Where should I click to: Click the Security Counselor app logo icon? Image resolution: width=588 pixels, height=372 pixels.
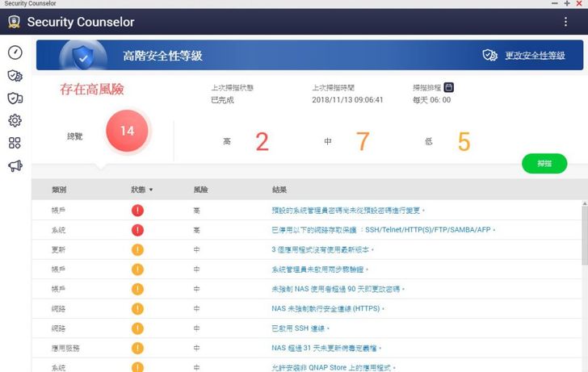(x=15, y=22)
